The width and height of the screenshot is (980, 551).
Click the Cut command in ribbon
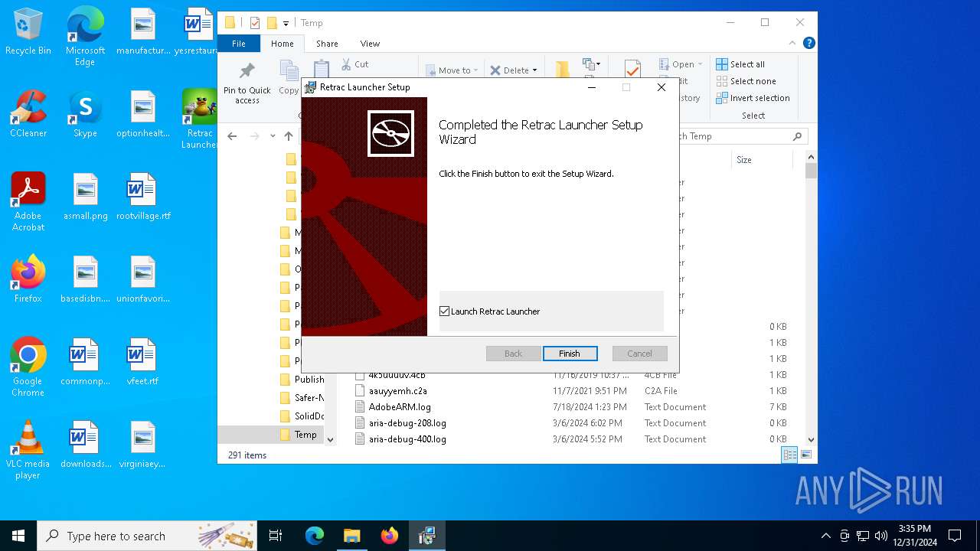pos(354,64)
